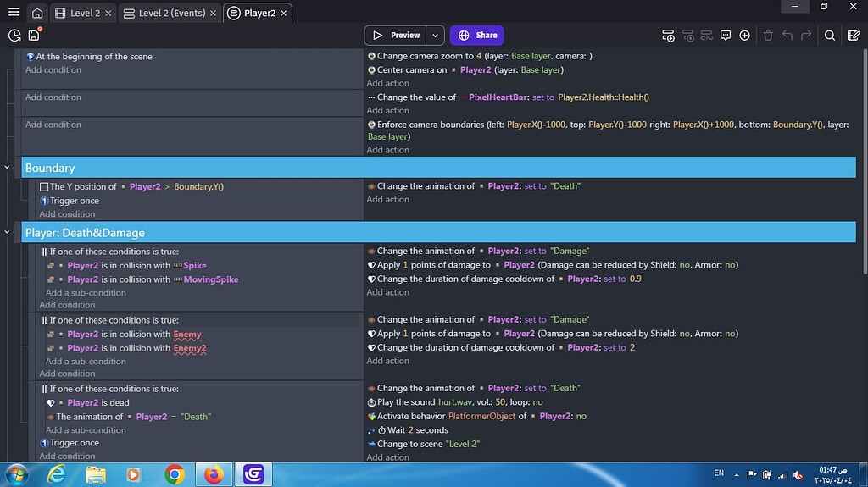Click the Add a comment icon
Screen dimensions: 868x487
pos(726,36)
